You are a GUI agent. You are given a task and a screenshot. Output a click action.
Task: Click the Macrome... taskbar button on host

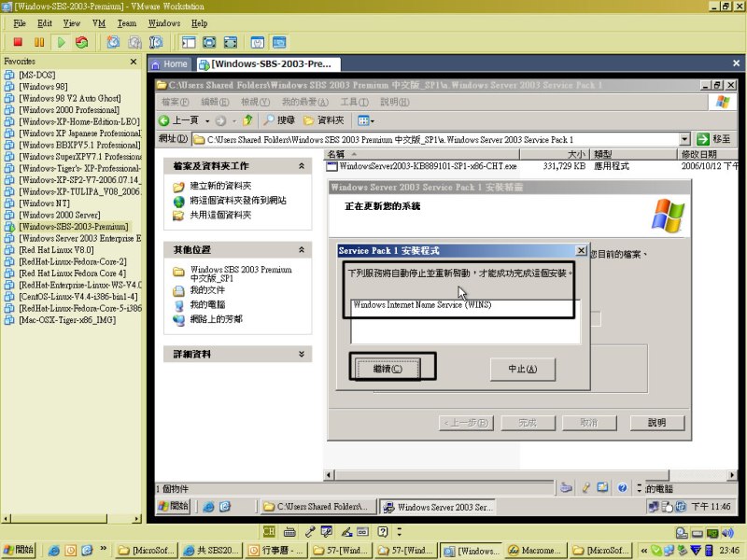pos(534,551)
